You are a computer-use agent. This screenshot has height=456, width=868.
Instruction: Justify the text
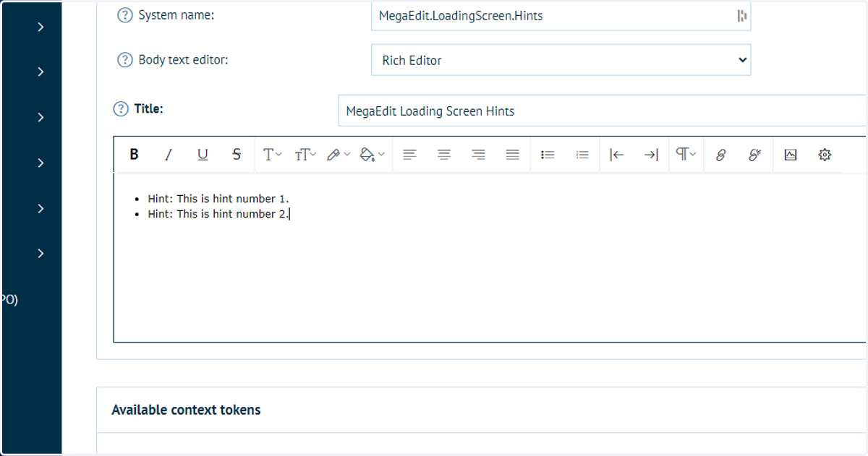click(x=513, y=154)
